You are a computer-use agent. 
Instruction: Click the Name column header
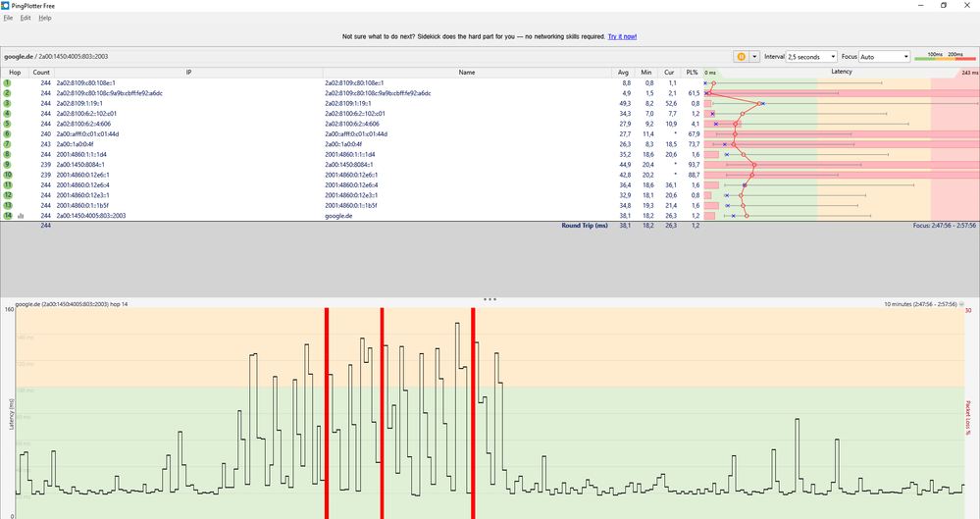[x=467, y=73]
